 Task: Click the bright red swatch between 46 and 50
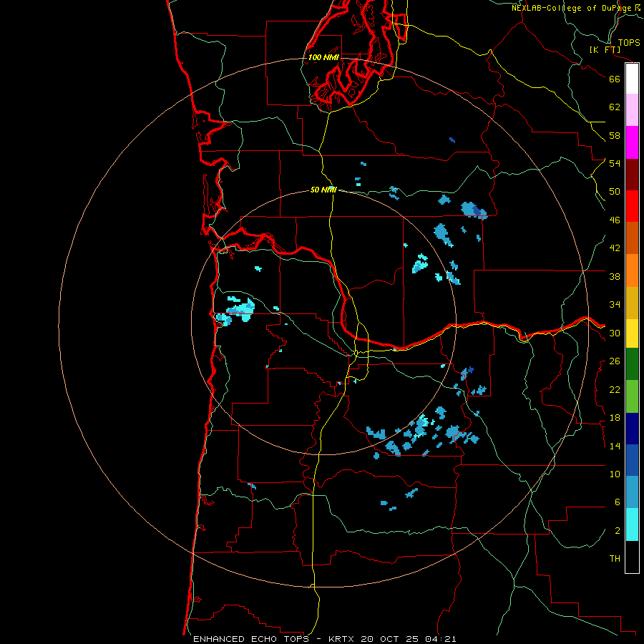632,206
